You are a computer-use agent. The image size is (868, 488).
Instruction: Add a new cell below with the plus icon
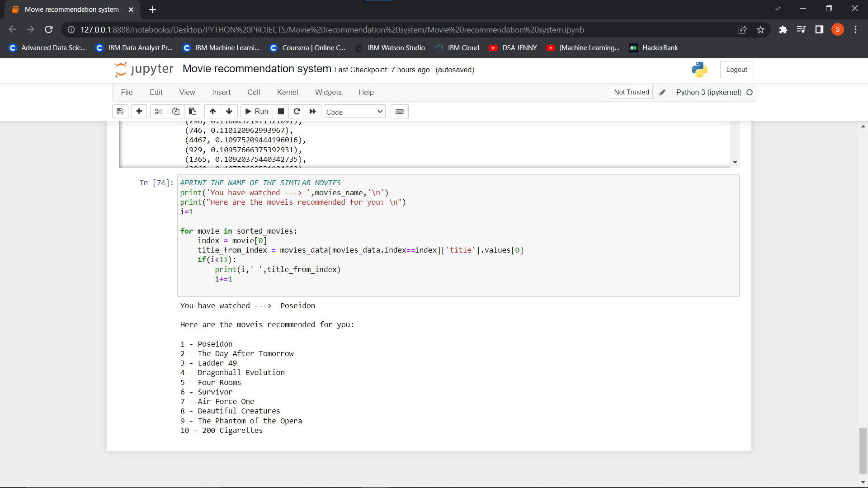[x=139, y=111]
